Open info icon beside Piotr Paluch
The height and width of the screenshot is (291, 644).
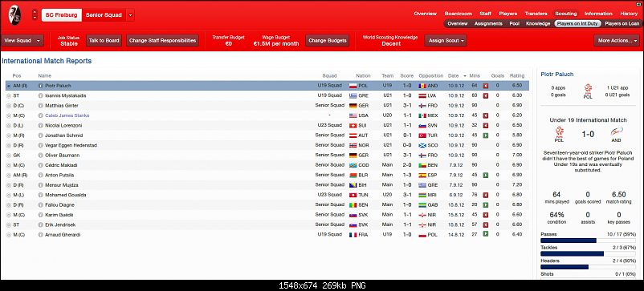point(40,86)
